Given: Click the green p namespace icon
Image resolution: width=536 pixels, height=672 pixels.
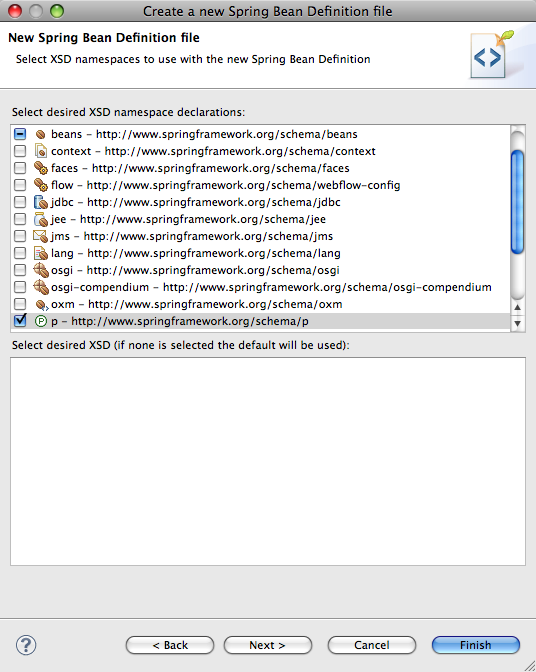Looking at the screenshot, I should 41,321.
